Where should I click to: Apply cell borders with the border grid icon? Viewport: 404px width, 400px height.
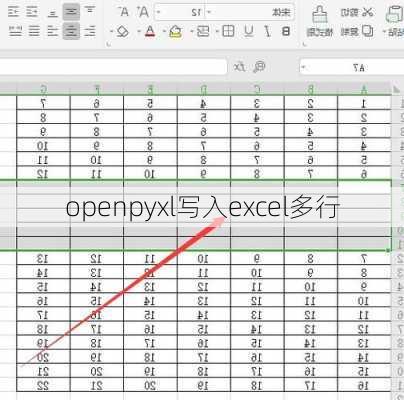coord(228,31)
